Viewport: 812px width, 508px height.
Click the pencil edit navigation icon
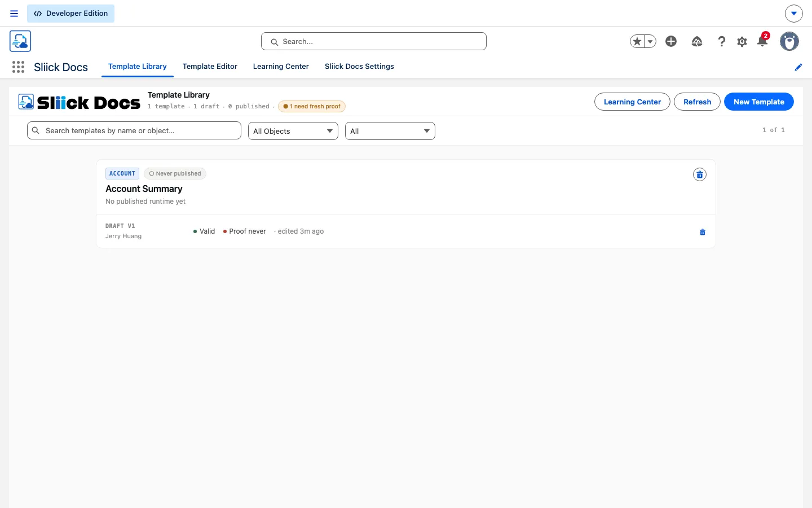tap(798, 67)
